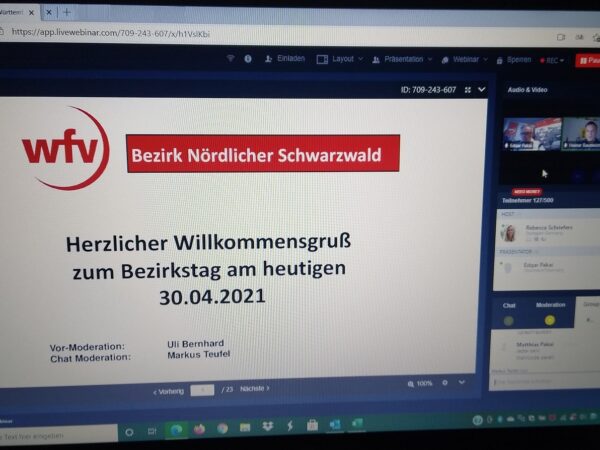Collapse presentation header with chevron arrow
Image resolution: width=600 pixels, height=450 pixels.
[482, 90]
